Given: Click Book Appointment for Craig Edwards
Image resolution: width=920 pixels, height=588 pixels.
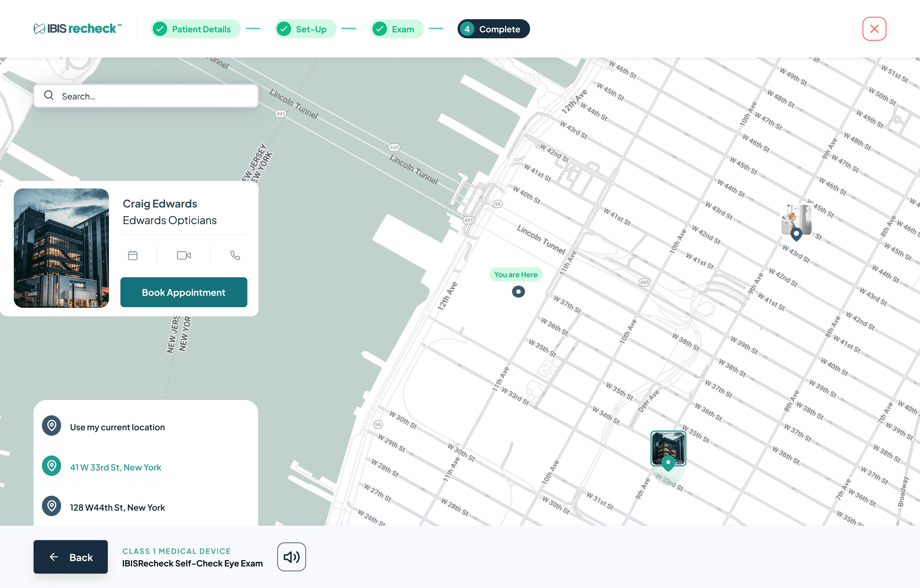Looking at the screenshot, I should click(x=184, y=292).
